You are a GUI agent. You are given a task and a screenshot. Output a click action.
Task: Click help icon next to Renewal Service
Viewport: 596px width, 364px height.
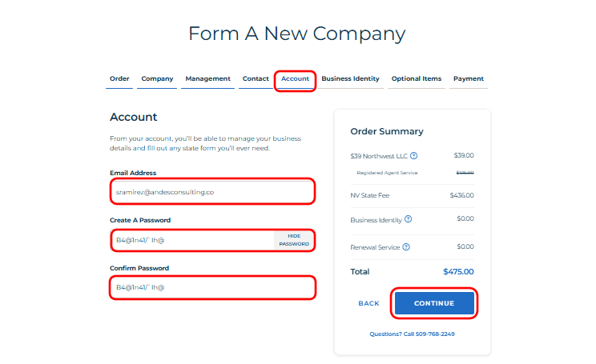[406, 247]
